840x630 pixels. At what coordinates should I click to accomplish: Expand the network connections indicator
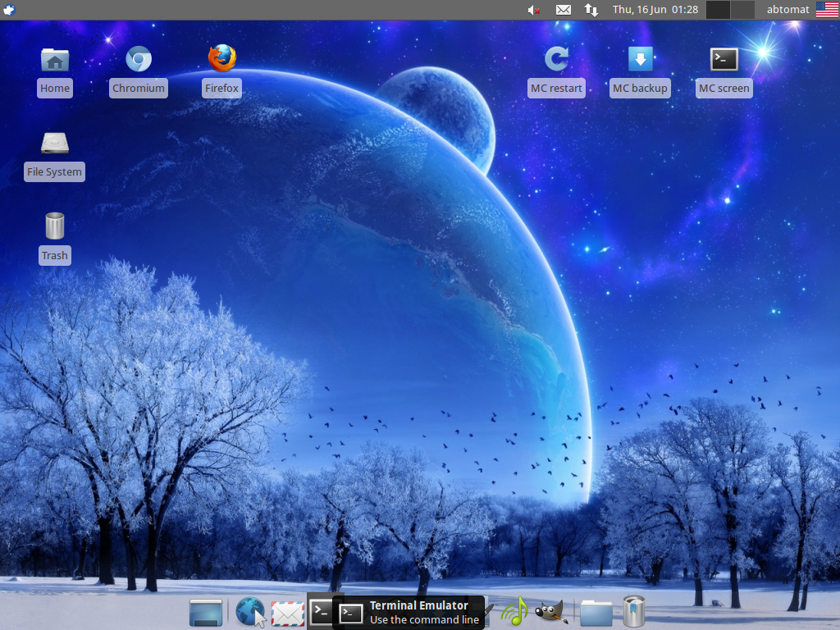(591, 10)
